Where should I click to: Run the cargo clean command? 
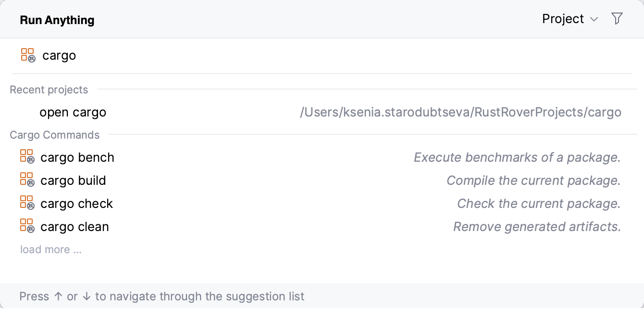(74, 227)
